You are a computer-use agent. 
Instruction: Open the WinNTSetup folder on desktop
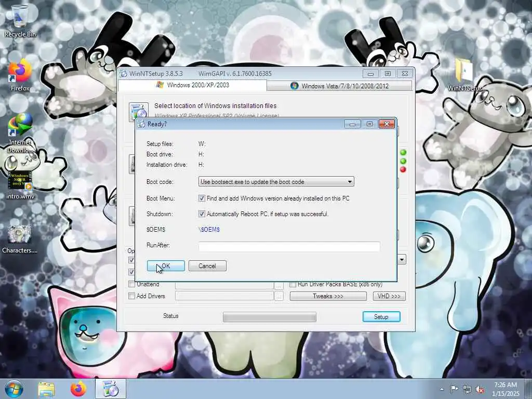pos(465,75)
